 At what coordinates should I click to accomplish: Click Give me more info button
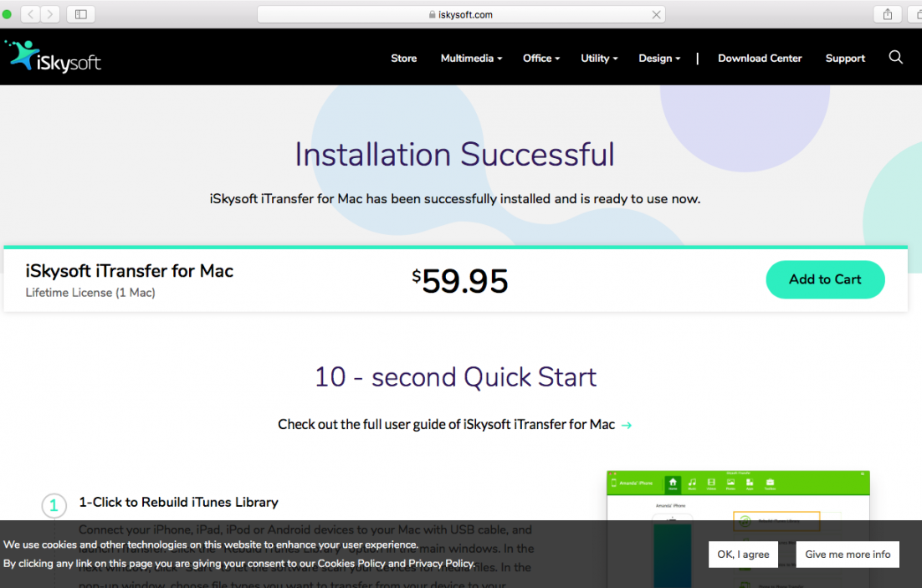848,555
